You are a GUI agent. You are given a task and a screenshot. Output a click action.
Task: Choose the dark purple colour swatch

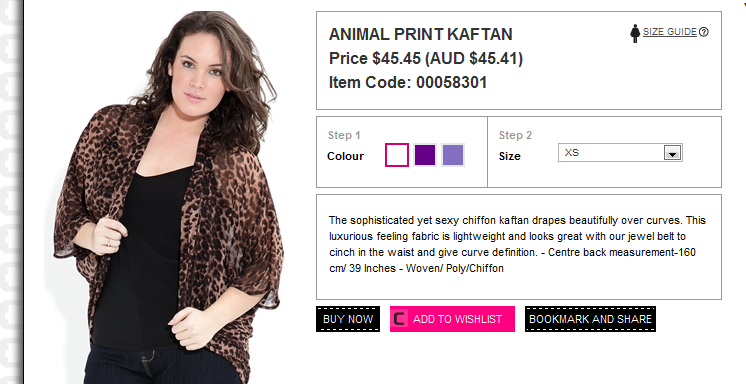click(425, 155)
